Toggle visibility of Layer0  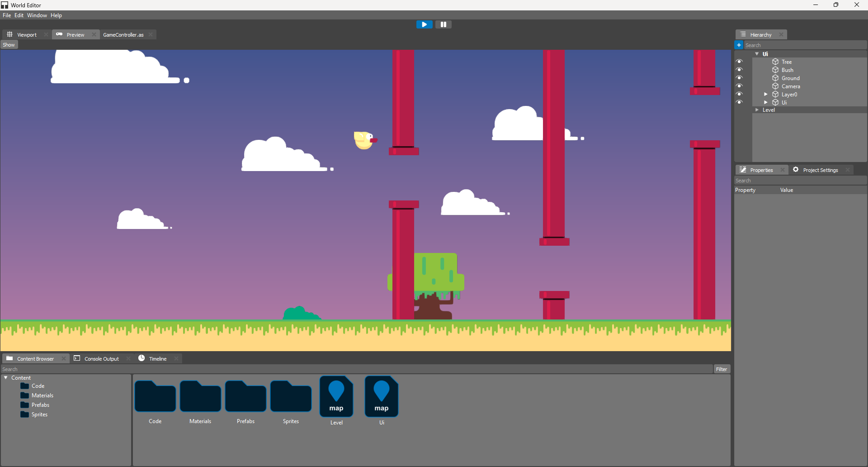739,94
